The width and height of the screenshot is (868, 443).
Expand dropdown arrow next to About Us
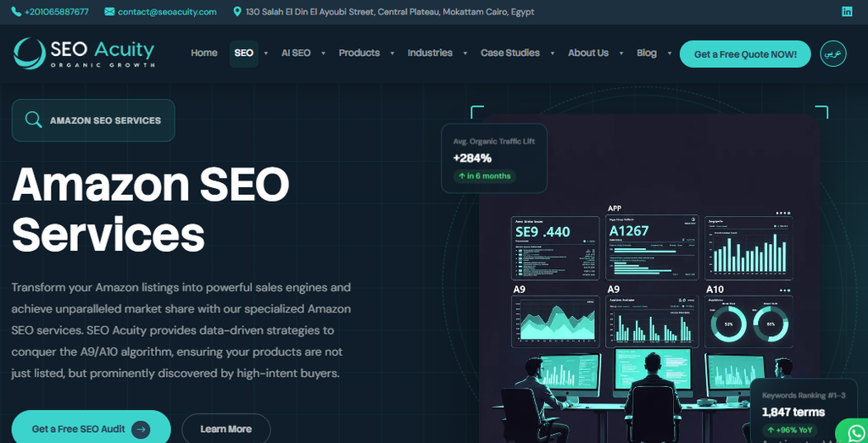pos(621,53)
